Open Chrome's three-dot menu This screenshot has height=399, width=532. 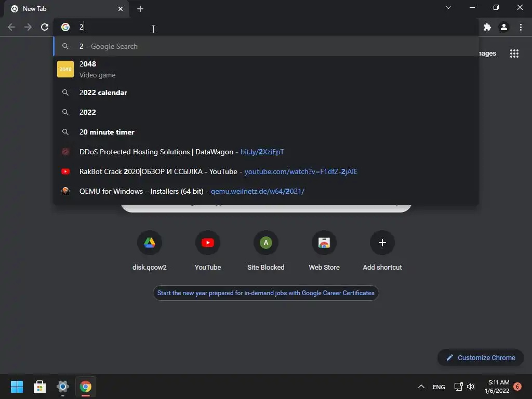click(521, 27)
